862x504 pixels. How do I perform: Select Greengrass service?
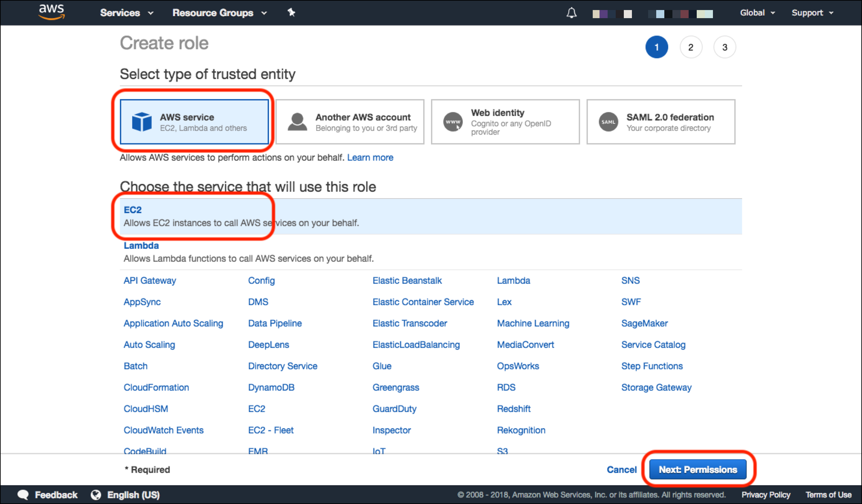point(396,387)
